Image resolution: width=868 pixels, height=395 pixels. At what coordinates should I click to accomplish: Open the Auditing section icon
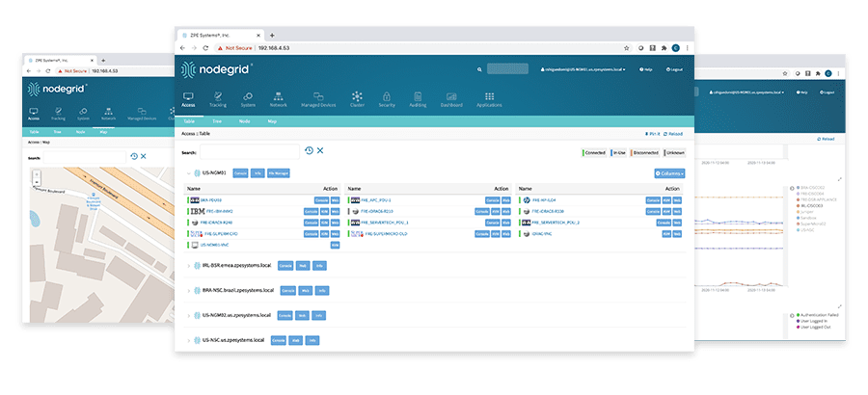point(417,96)
